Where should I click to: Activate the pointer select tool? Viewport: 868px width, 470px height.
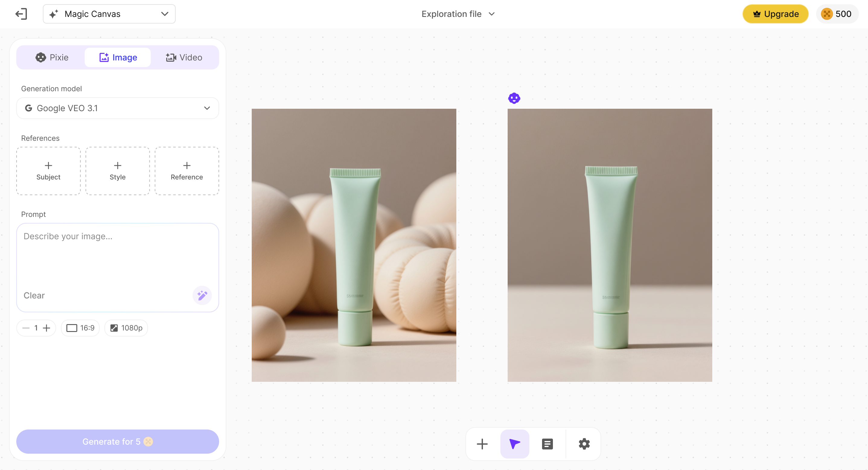(515, 444)
